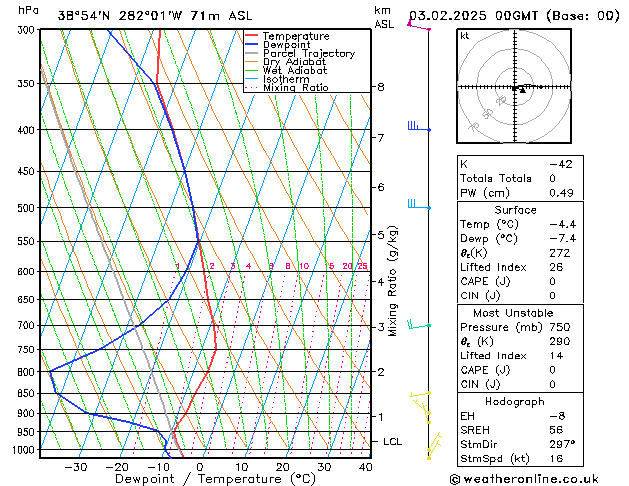Click the LCL label on the altitude axis
This screenshot has width=629, height=486.
click(x=393, y=441)
